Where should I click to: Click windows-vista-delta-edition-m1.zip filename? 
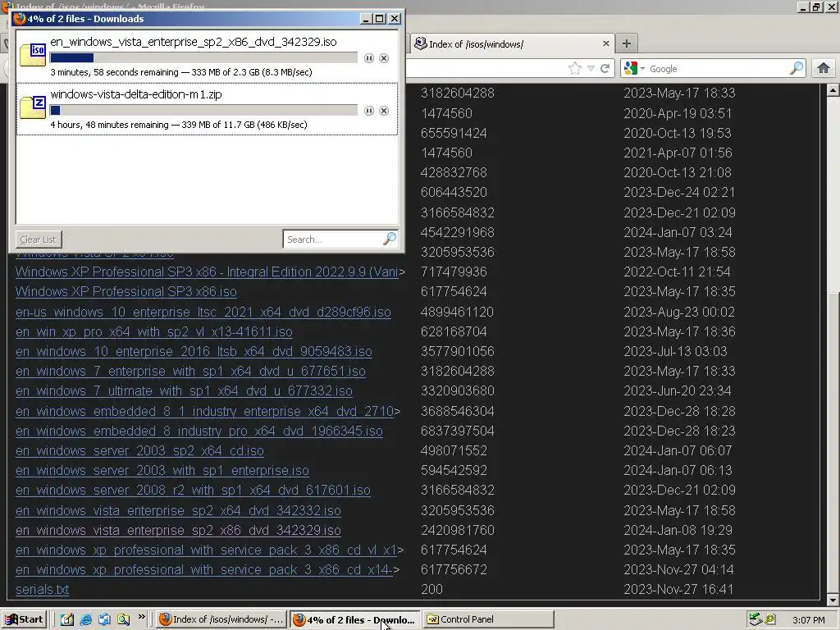pyautogui.click(x=135, y=94)
